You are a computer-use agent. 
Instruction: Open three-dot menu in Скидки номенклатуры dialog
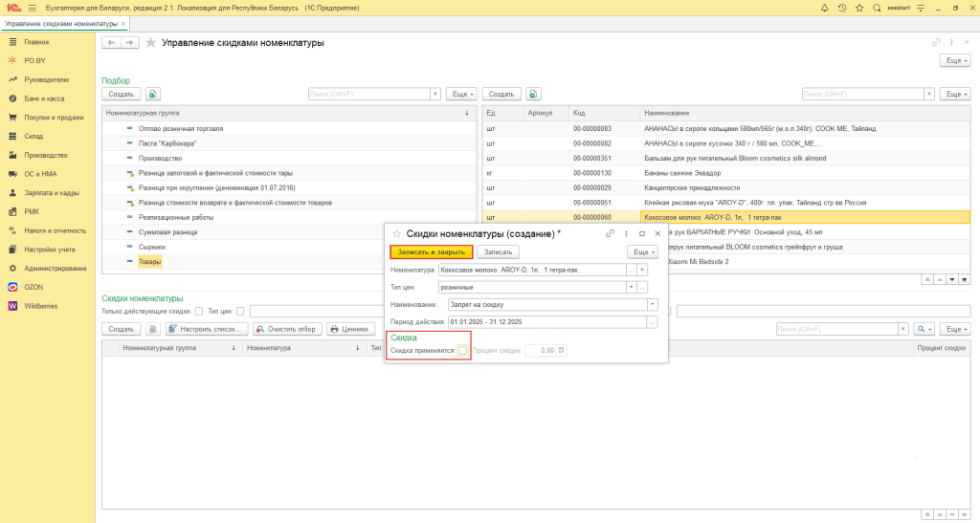[x=626, y=233]
